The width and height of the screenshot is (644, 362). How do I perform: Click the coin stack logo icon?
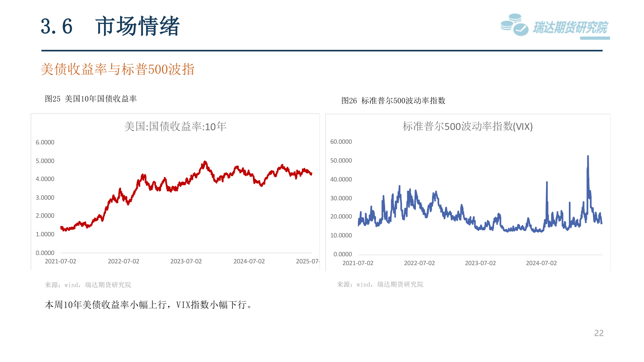(514, 25)
